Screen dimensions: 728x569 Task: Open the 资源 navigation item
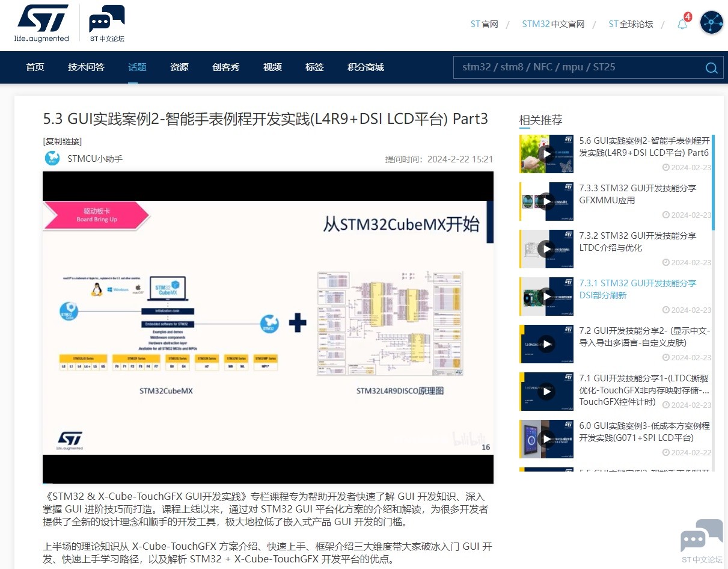179,67
